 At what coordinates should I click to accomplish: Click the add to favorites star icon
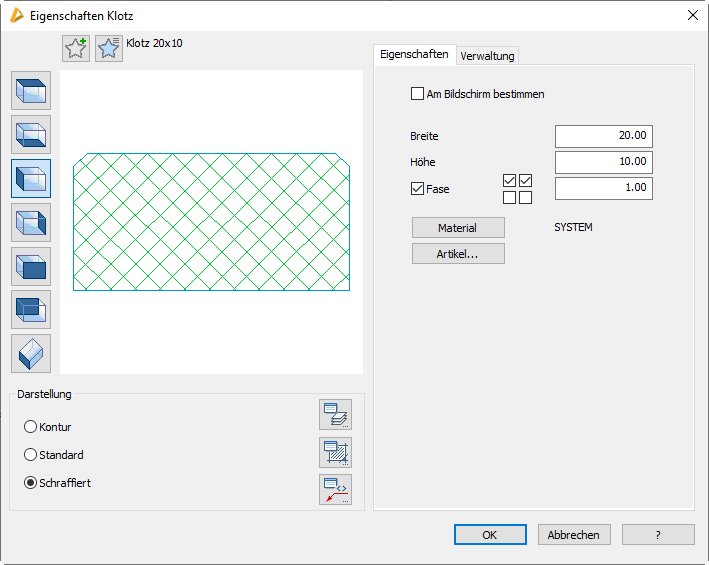(76, 48)
